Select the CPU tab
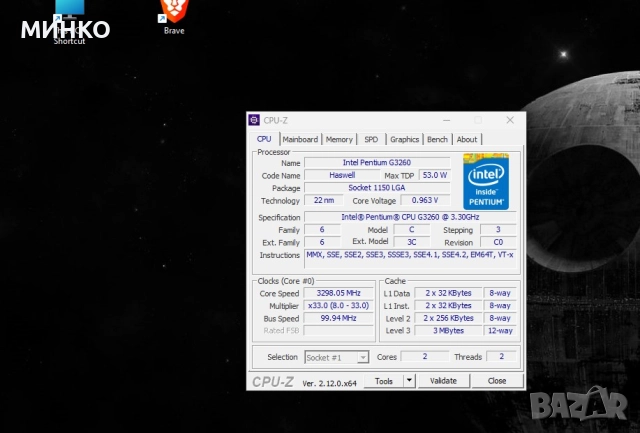The image size is (640, 433). click(x=264, y=139)
